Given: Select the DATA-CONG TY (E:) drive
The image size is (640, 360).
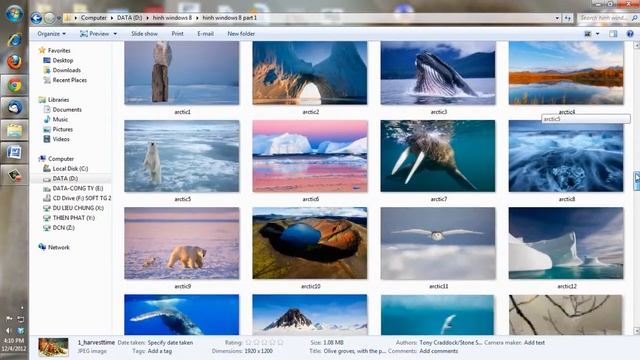Looking at the screenshot, I should (x=78, y=188).
